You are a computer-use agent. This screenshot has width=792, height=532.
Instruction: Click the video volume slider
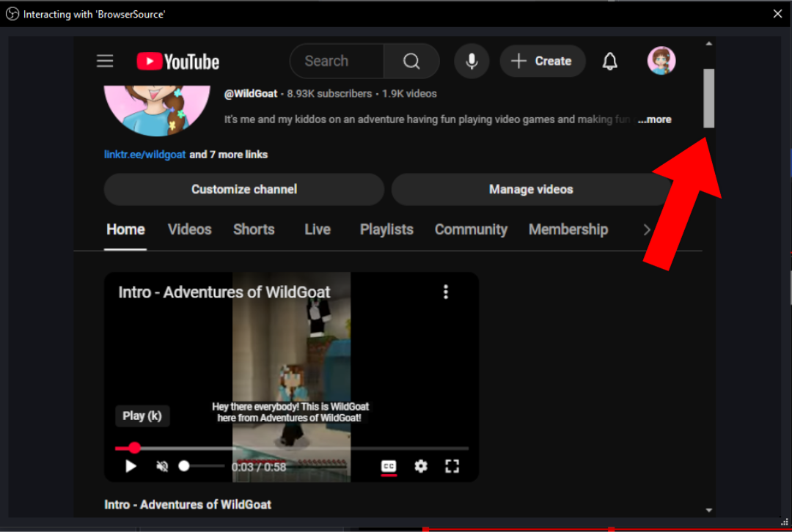click(x=202, y=466)
